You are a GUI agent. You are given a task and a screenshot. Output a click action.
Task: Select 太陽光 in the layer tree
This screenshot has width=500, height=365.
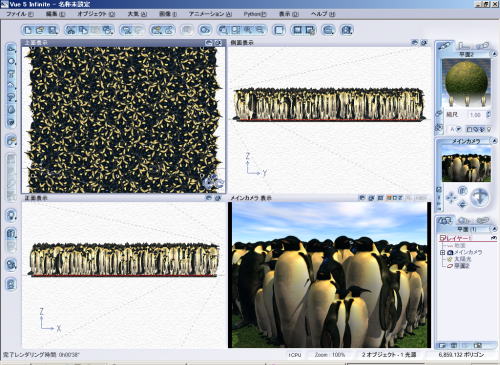click(463, 259)
